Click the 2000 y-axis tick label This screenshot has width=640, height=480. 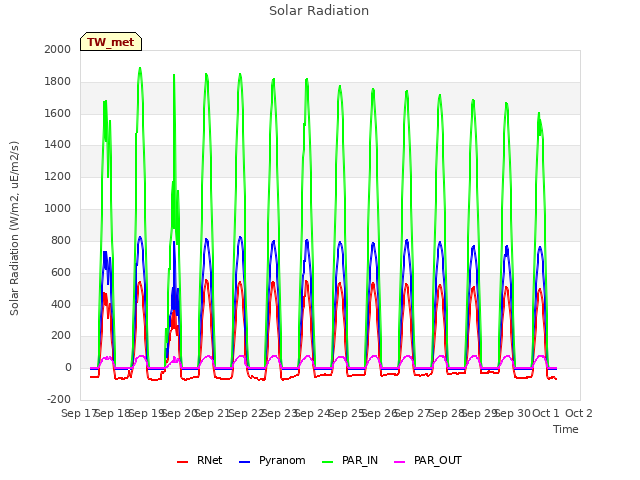click(x=58, y=49)
